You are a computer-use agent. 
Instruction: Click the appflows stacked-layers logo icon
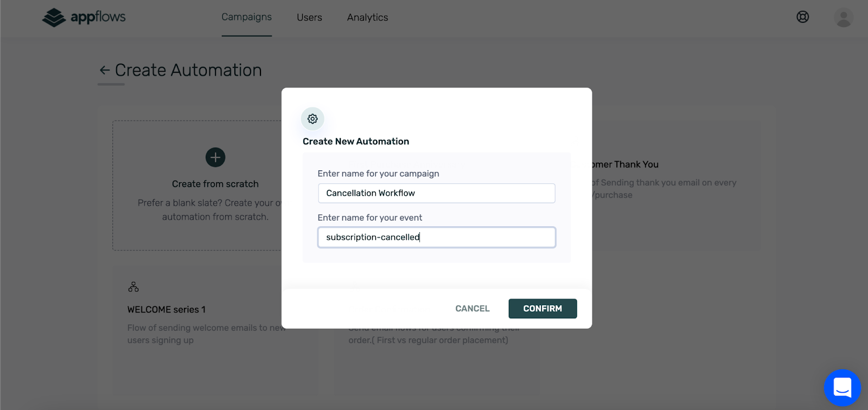point(54,17)
